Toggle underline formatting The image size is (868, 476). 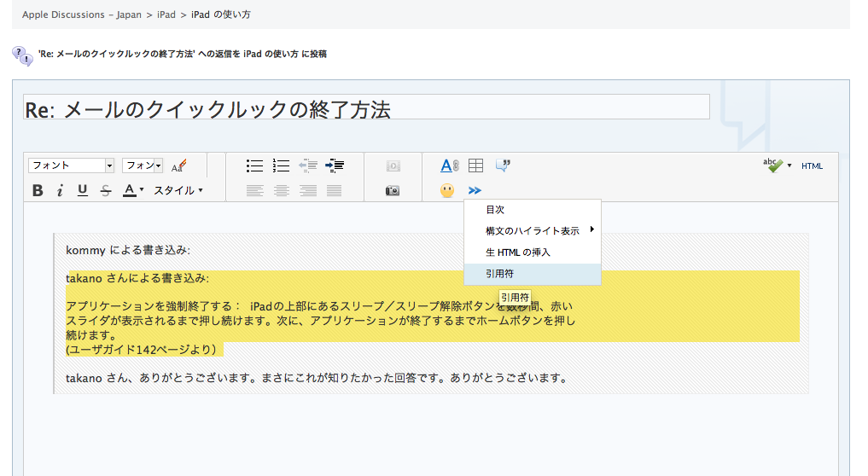[x=83, y=190]
